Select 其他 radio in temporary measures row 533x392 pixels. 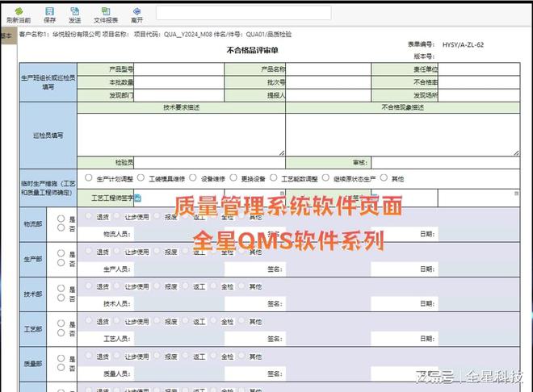[x=384, y=177]
